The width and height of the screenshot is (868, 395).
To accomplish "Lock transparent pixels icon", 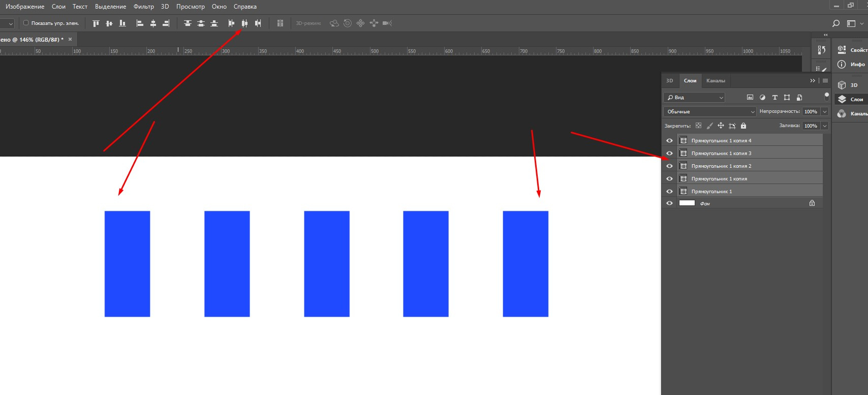I will 698,126.
